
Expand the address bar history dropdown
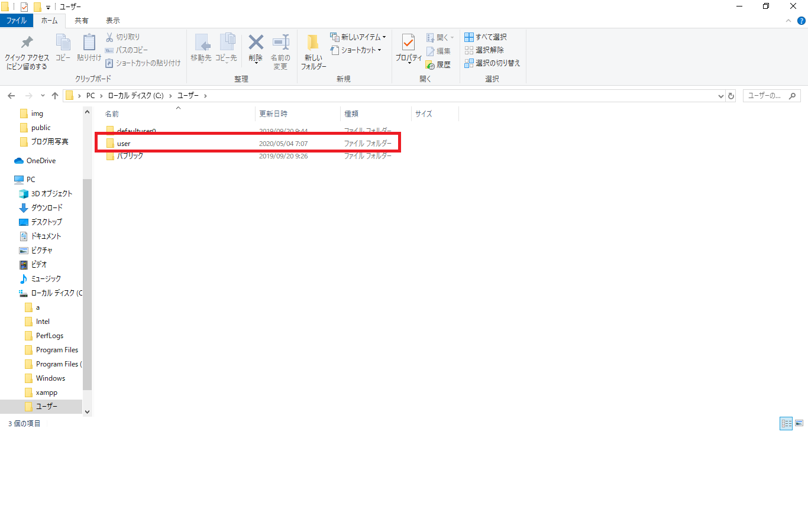click(720, 96)
